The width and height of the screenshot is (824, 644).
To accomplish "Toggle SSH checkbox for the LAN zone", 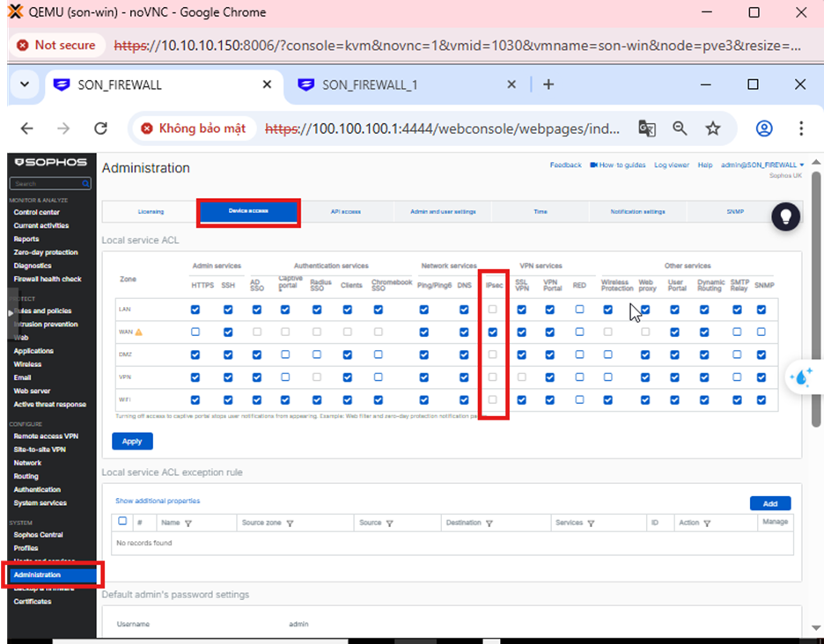I will [x=228, y=310].
